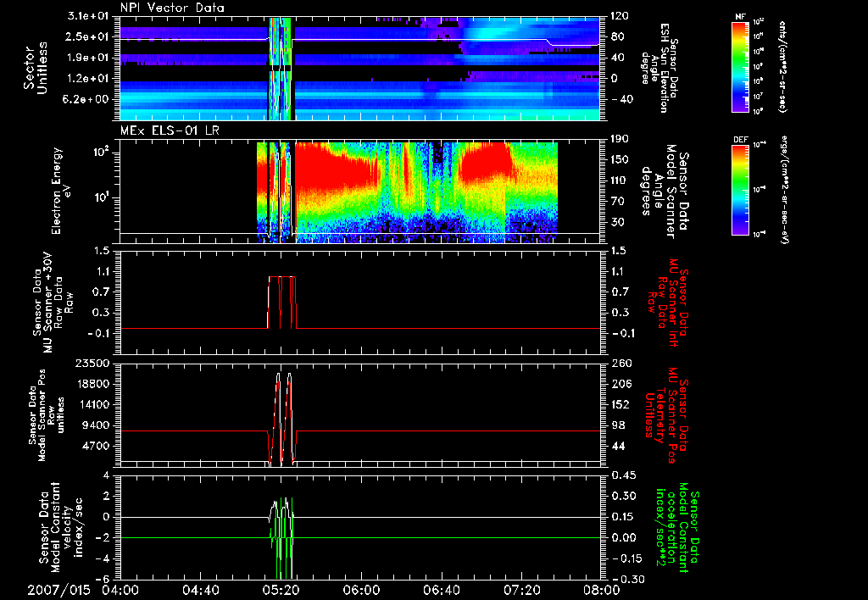868x600 pixels.
Task: Click the "cnts/(cm**2-sr-sec)" color bar units label
Action: coord(782,66)
